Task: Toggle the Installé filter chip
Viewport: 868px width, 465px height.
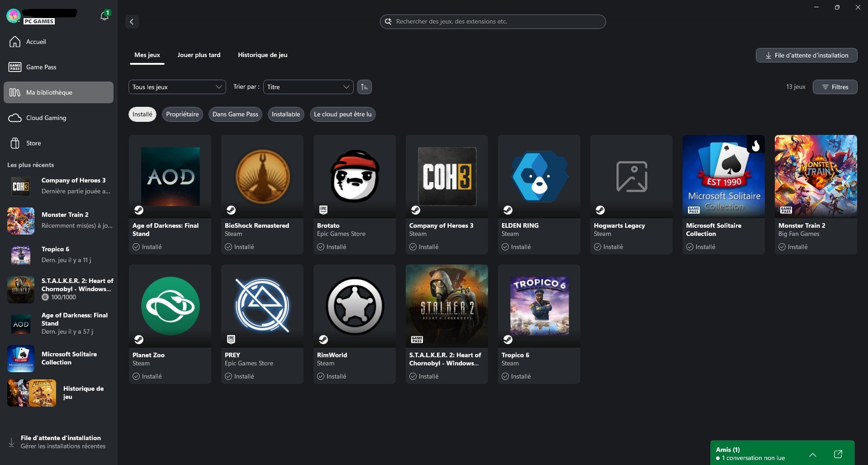Action: click(142, 114)
